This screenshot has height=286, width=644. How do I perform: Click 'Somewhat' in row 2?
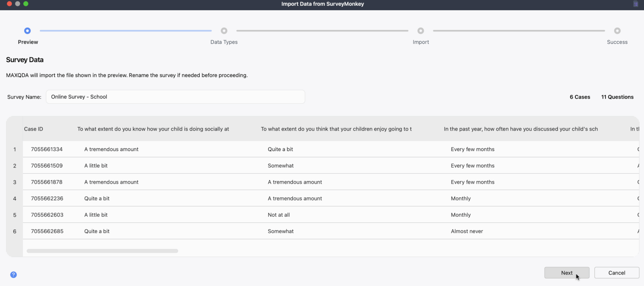[281, 166]
